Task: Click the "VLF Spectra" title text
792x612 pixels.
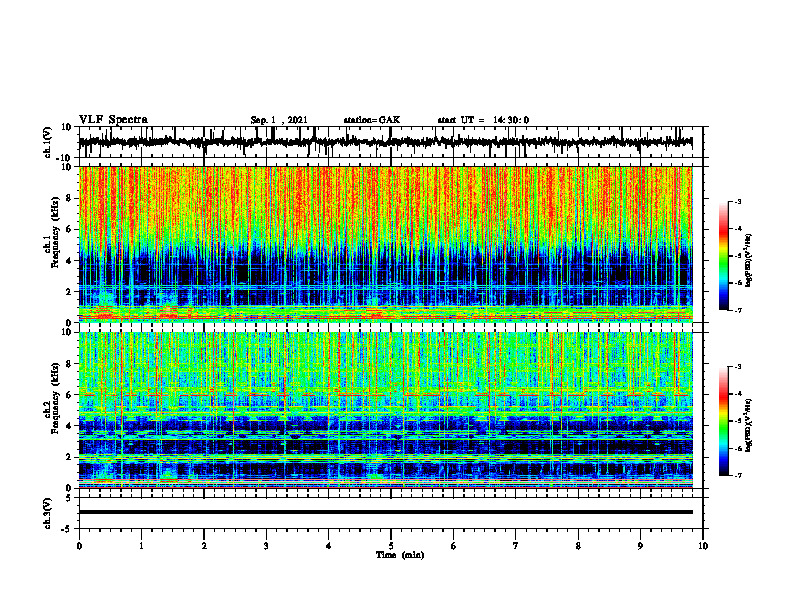Action: tap(113, 119)
